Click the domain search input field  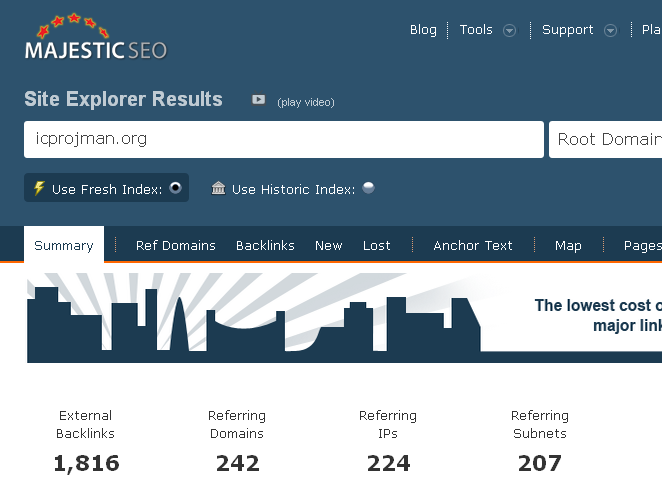[283, 140]
